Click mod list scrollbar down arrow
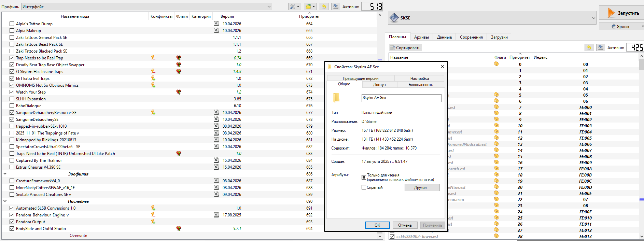The image size is (644, 241). (380, 236)
